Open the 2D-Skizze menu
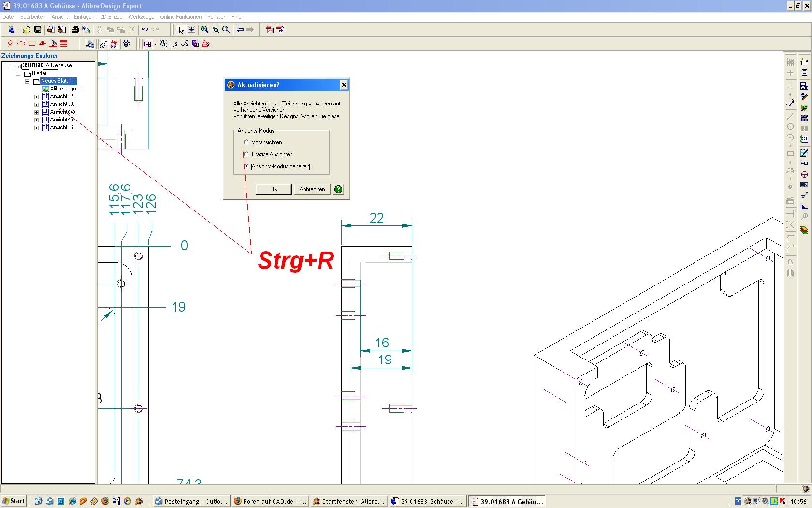Image resolution: width=812 pixels, height=508 pixels. coord(111,17)
